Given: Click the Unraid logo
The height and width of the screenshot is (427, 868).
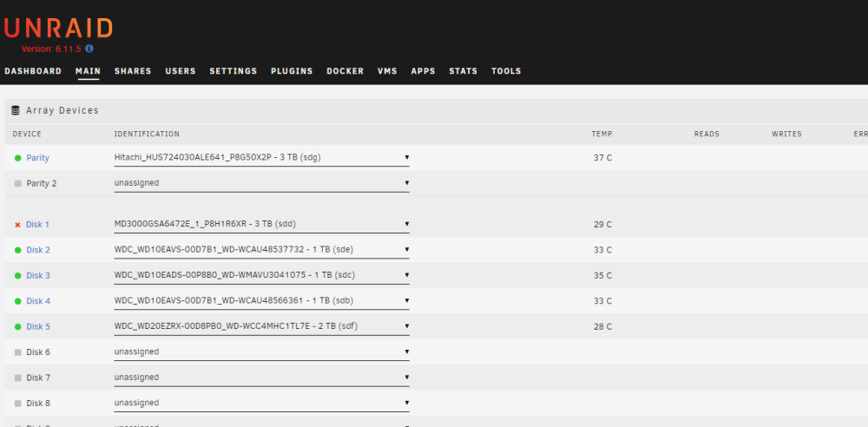Looking at the screenshot, I should click(x=57, y=29).
